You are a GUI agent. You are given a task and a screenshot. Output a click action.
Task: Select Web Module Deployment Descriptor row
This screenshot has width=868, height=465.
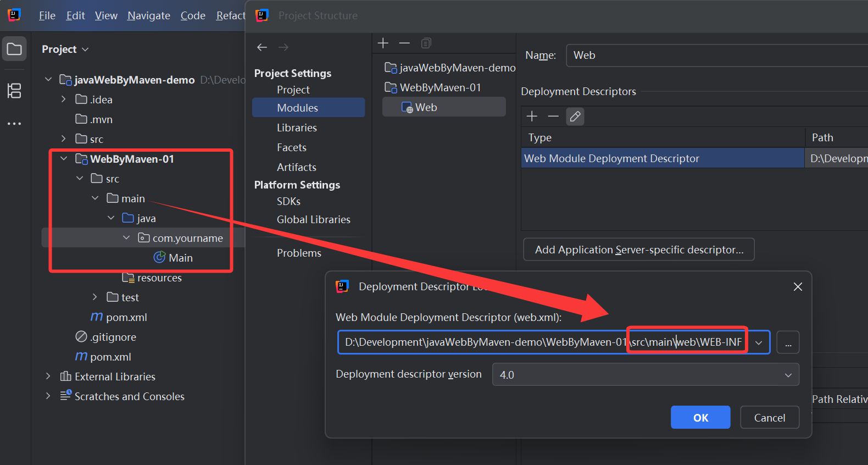pyautogui.click(x=694, y=158)
